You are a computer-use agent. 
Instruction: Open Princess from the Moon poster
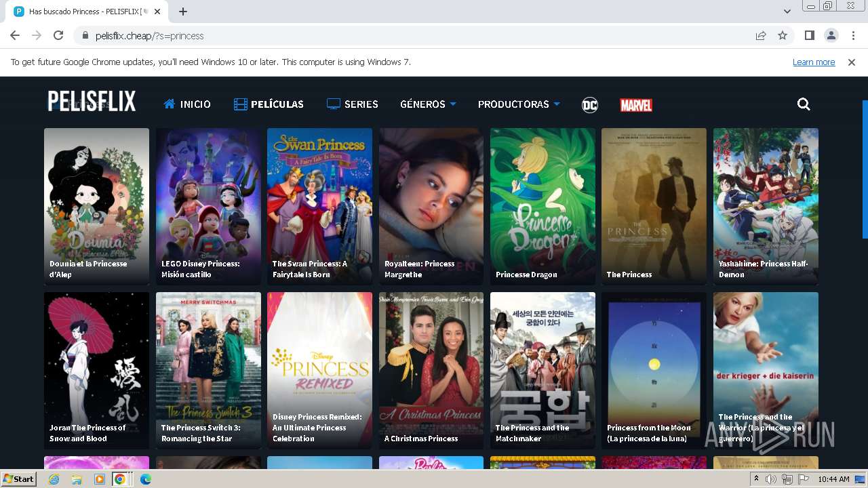[x=654, y=370]
